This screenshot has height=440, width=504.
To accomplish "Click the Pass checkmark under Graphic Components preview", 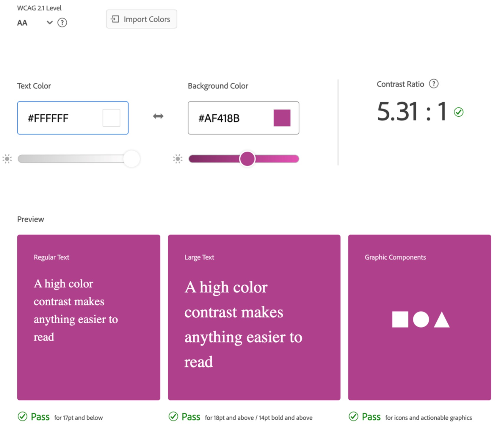I will [x=354, y=416].
